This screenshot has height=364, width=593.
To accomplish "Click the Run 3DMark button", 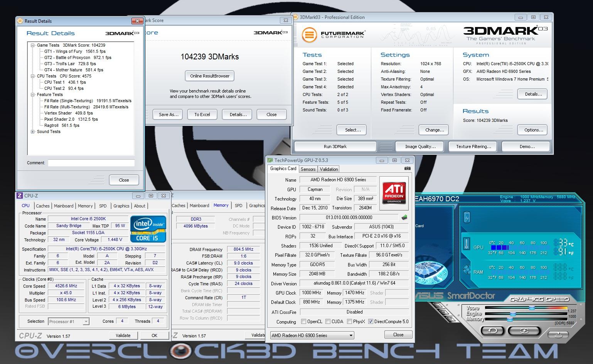I will (x=335, y=147).
